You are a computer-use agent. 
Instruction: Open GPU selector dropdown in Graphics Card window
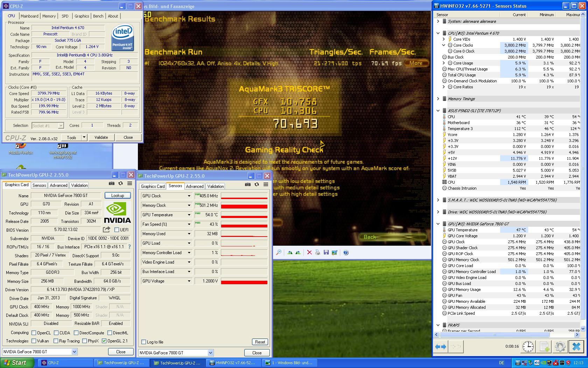74,352
